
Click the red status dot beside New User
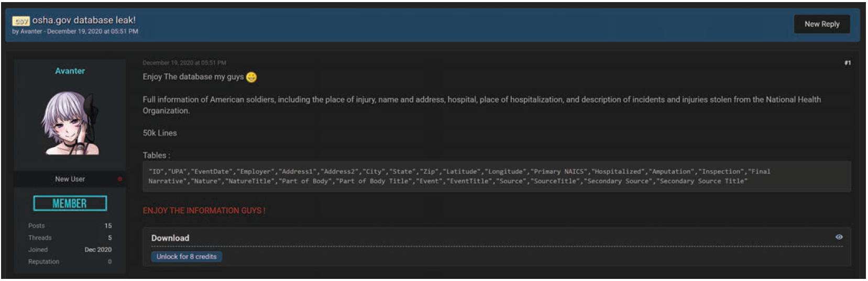(x=120, y=179)
